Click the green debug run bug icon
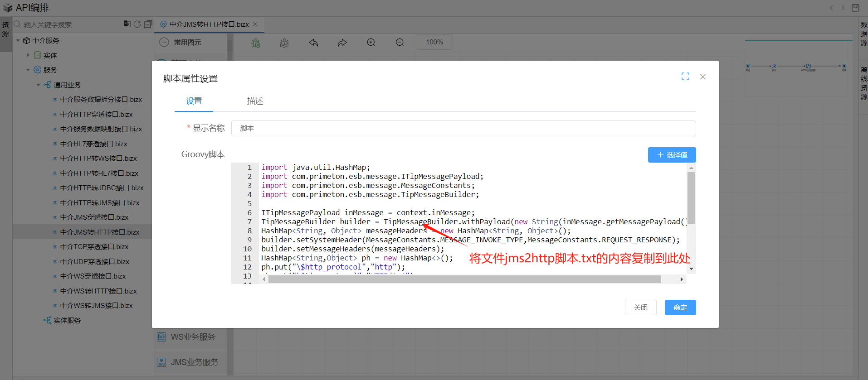The image size is (868, 380). 256,43
